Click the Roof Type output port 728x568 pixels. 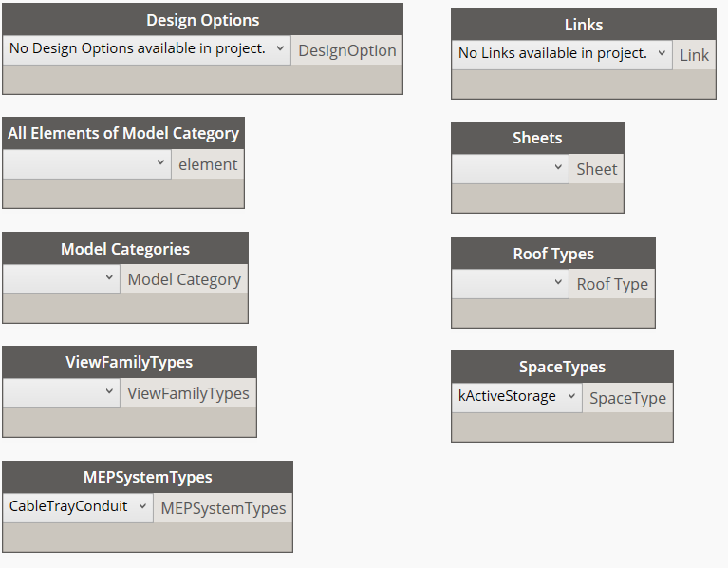pos(612,284)
